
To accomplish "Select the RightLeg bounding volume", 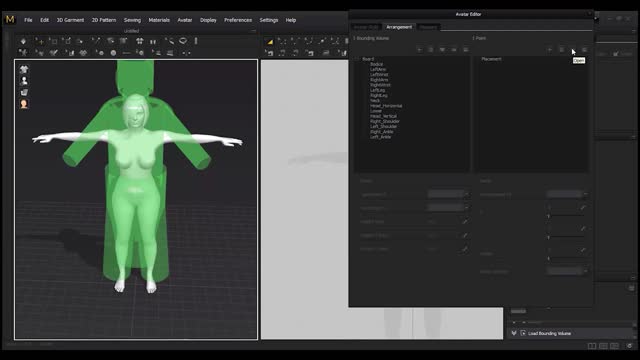I will pos(379,96).
